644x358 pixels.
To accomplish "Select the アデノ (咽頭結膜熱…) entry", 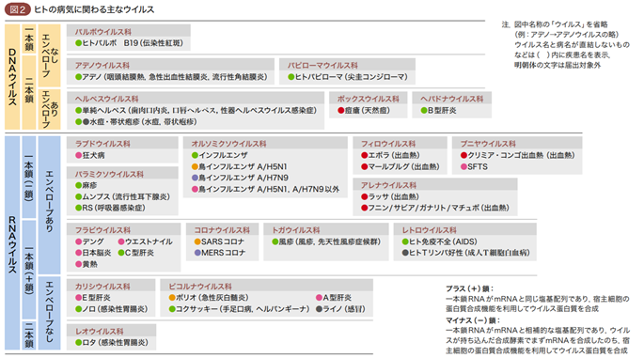I will coord(171,77).
